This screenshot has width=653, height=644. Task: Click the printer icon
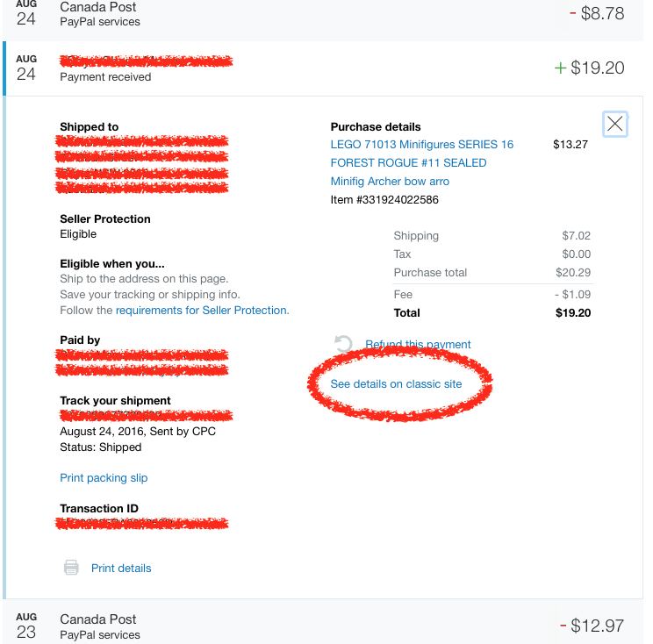pyautogui.click(x=71, y=568)
